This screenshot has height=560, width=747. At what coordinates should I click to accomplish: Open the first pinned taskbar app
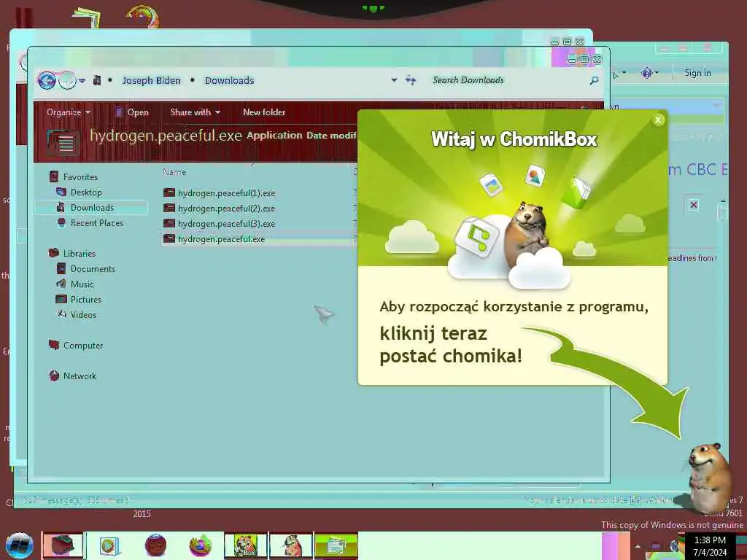[63, 545]
